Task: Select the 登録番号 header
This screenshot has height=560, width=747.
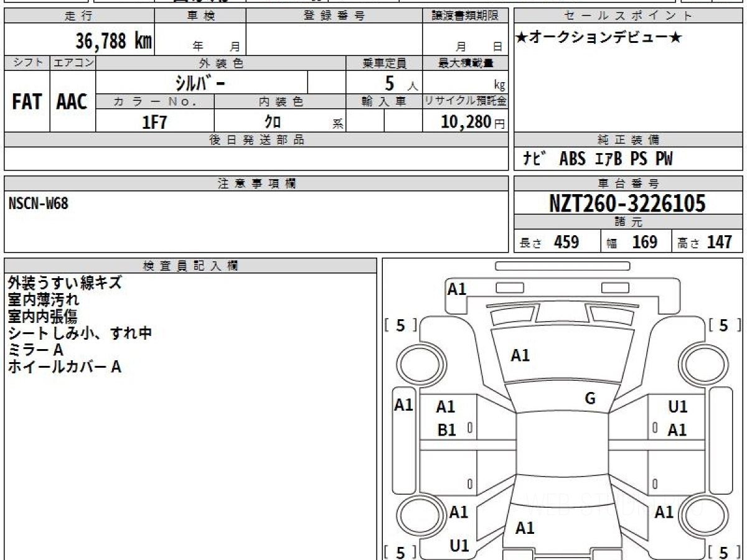Action: pos(334,16)
